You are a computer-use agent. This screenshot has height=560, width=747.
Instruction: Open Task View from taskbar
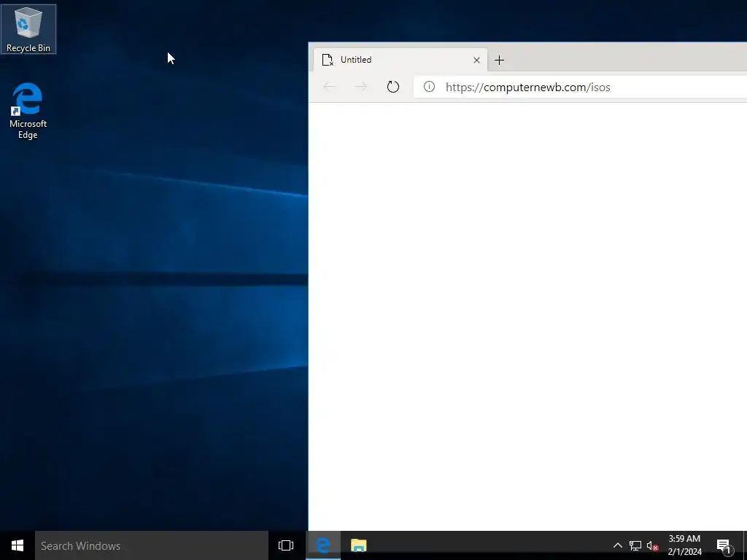pyautogui.click(x=286, y=545)
